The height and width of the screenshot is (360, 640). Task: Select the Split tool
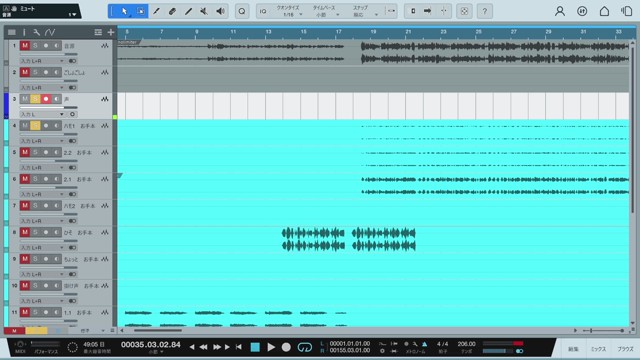pyautogui.click(x=156, y=11)
